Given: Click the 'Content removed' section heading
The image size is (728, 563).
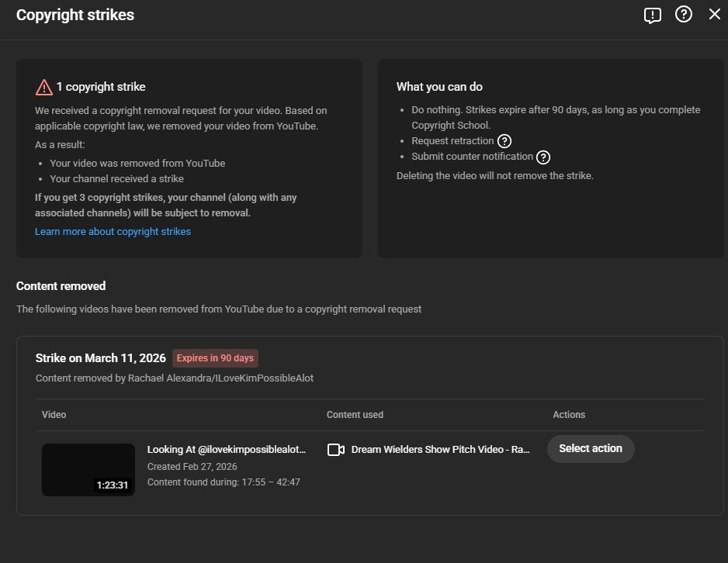Looking at the screenshot, I should [x=61, y=286].
